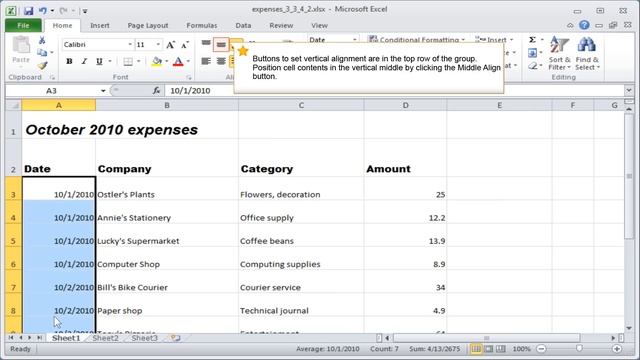The width and height of the screenshot is (640, 360).
Task: Decrease font size with Shrink Font
Action: 184,44
